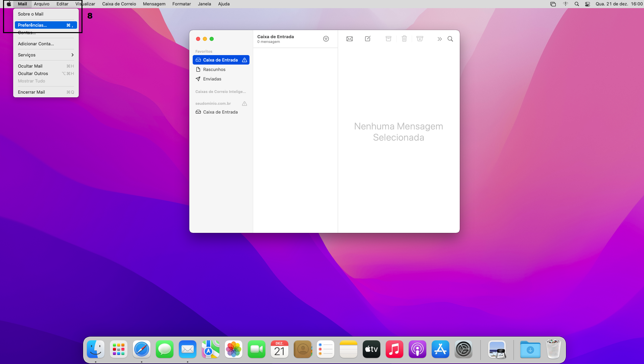This screenshot has width=644, height=364.
Task: Compose a new message
Action: pyautogui.click(x=368, y=39)
